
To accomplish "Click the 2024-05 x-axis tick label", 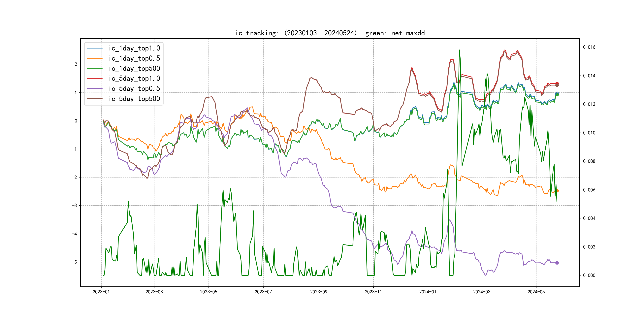I will click(x=536, y=292).
